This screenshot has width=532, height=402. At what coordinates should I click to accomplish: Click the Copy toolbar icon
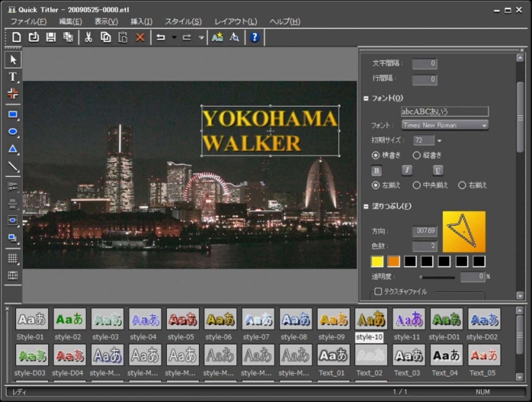[106, 37]
